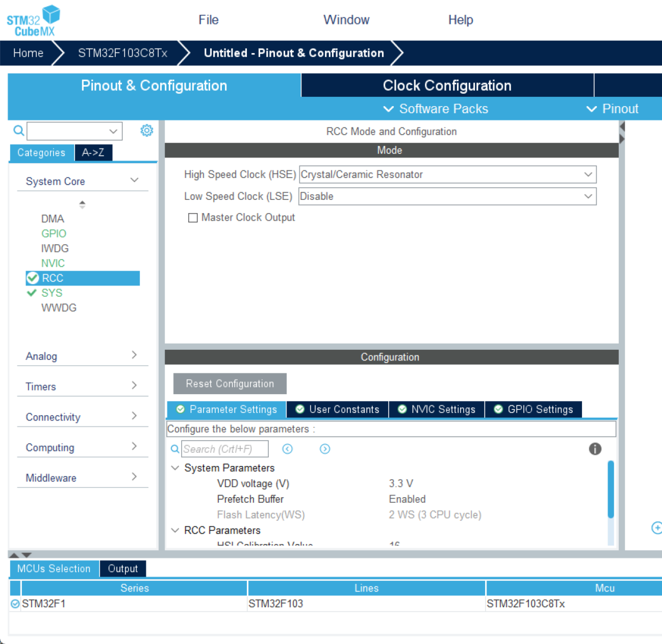Click the Search (Ctrl+F) parameter field

click(224, 448)
